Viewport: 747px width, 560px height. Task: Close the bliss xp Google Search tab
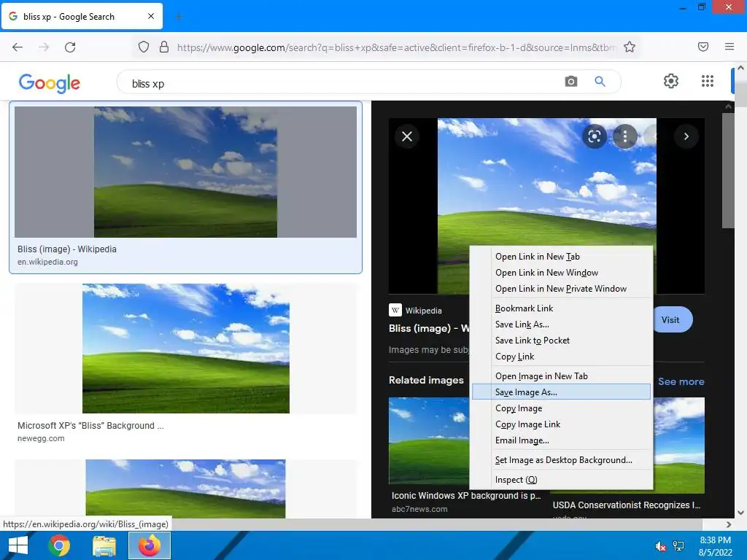(151, 16)
